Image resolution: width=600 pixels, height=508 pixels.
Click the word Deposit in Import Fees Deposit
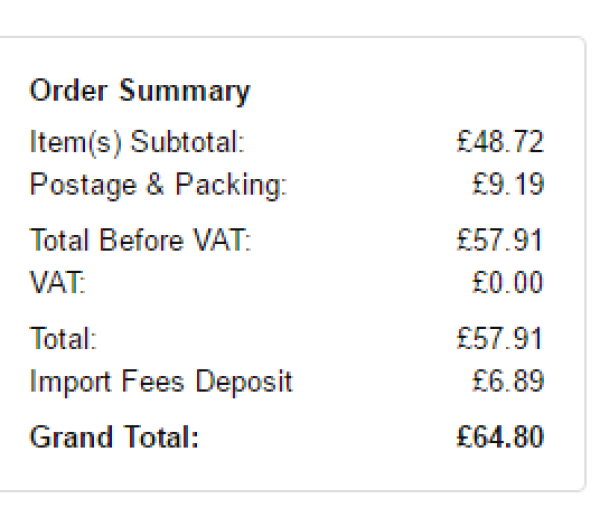tap(244, 382)
